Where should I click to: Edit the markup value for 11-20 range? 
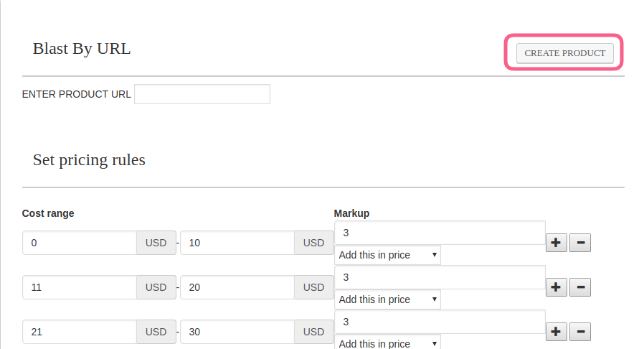tap(439, 277)
